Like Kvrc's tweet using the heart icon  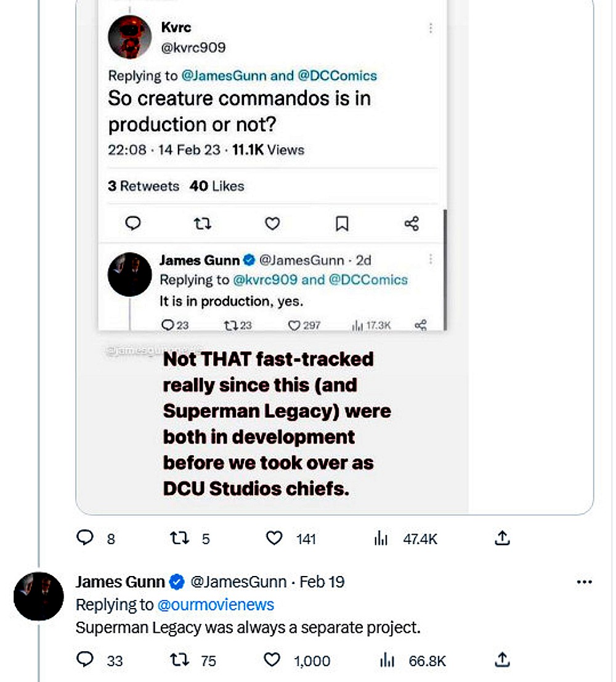(x=272, y=224)
